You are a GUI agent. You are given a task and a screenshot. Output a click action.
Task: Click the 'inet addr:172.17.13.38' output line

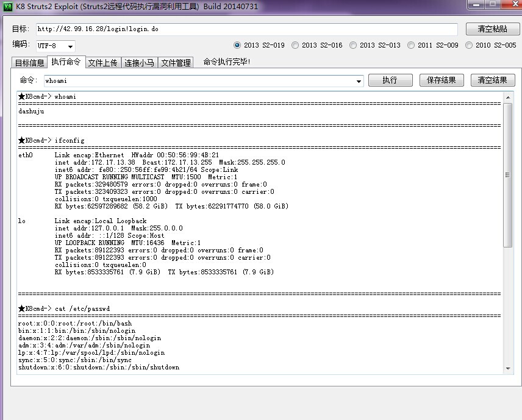[x=170, y=162]
